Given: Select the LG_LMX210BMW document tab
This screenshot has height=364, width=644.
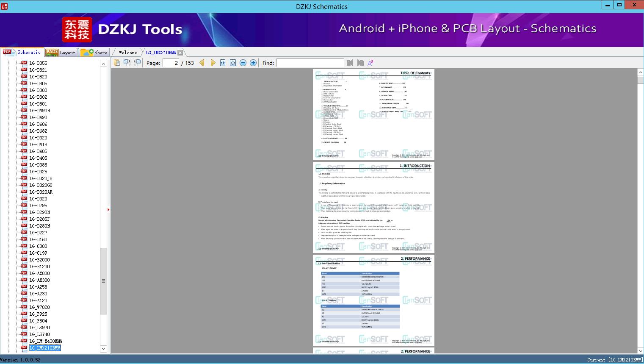Looking at the screenshot, I should [x=161, y=53].
